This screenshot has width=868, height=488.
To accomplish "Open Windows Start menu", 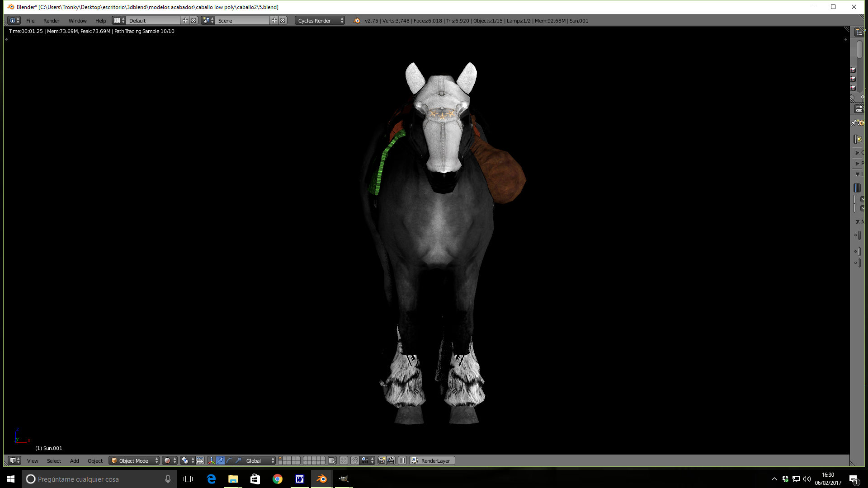I will [x=11, y=479].
